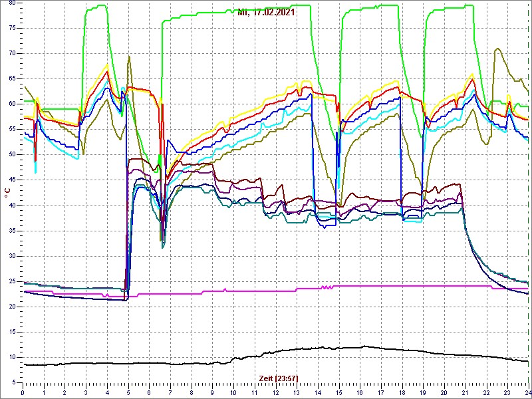Select the 30 label on temperature axis
This screenshot has height=399, width=532.
pos(13,256)
